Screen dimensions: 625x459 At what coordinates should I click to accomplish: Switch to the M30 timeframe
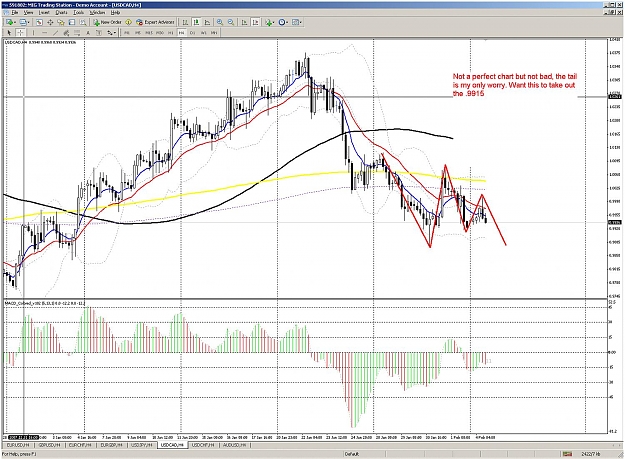coord(160,33)
